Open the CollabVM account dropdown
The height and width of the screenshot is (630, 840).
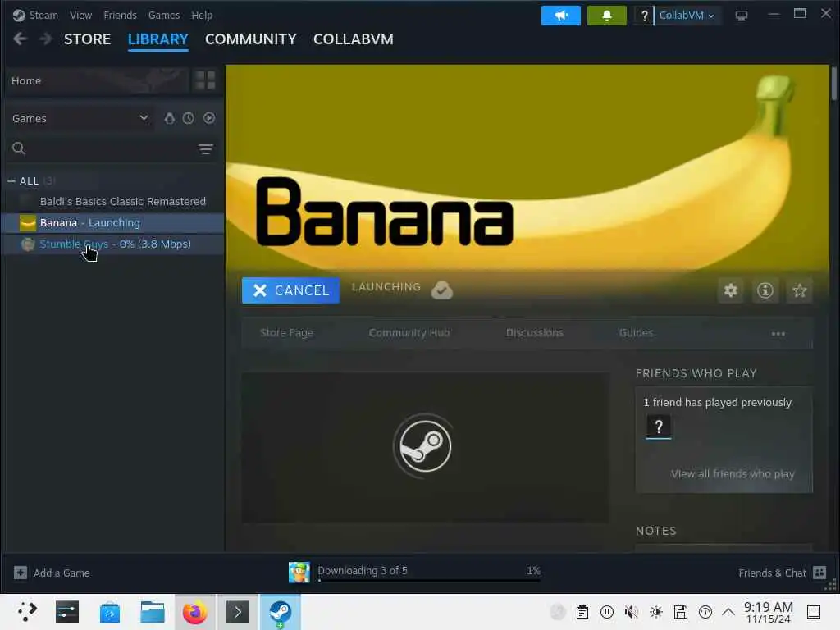(687, 16)
